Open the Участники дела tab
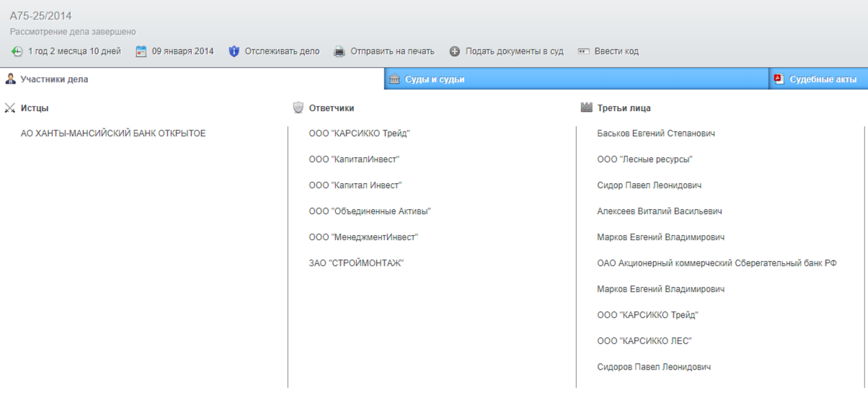Screen dimensions: 868x395 click(192, 79)
